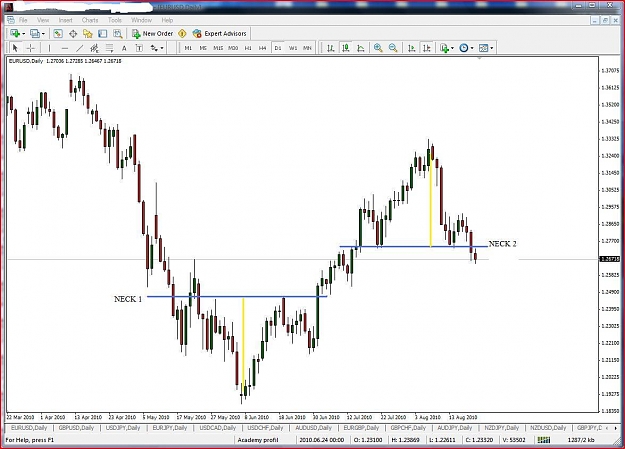
Task: Switch chart to M30 timeframe
Action: coord(233,48)
